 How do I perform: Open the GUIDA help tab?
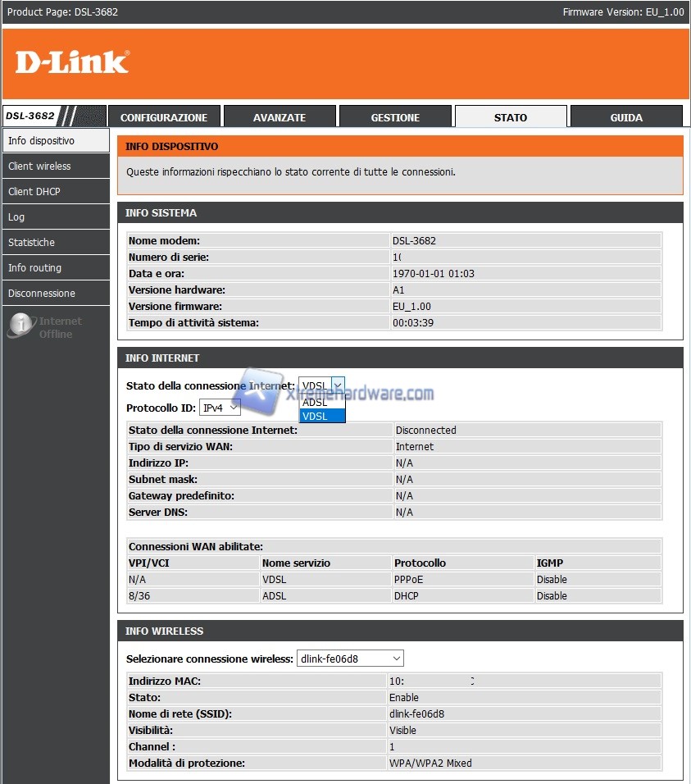pos(626,117)
